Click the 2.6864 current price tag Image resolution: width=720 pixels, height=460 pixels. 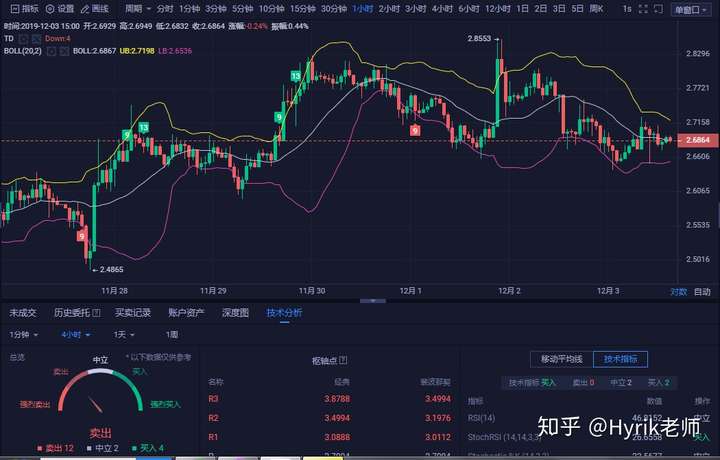697,140
